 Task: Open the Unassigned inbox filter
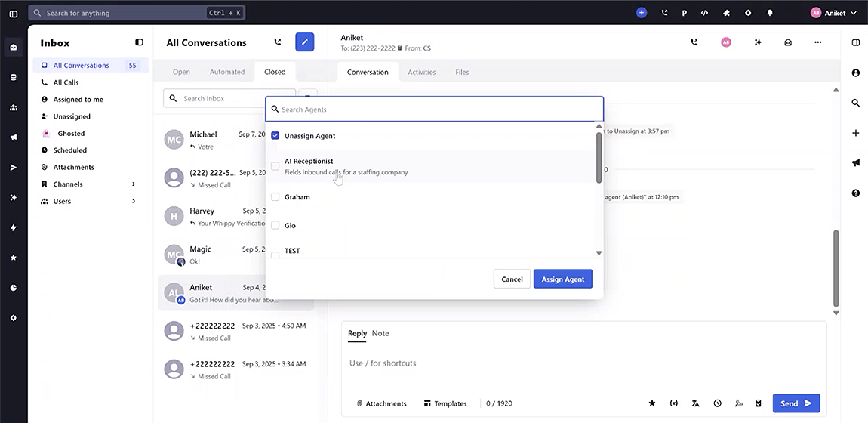click(72, 116)
